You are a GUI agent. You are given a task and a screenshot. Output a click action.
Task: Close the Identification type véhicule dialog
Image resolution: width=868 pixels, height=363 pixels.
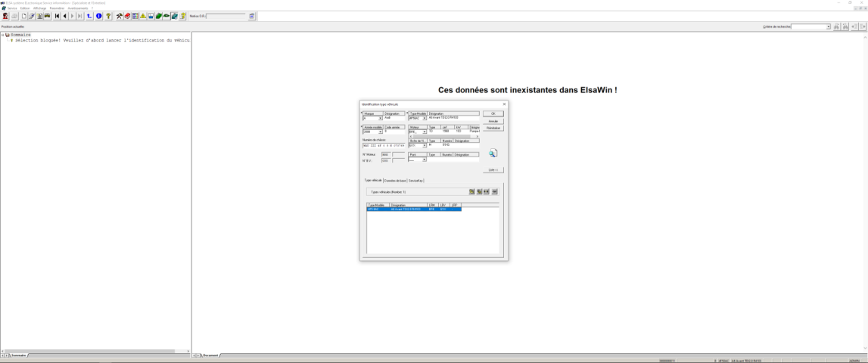click(x=504, y=104)
